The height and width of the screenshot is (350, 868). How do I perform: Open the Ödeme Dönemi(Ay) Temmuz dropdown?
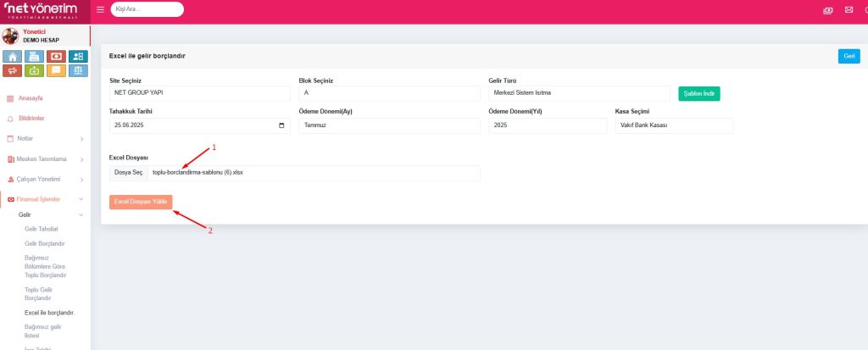point(389,125)
